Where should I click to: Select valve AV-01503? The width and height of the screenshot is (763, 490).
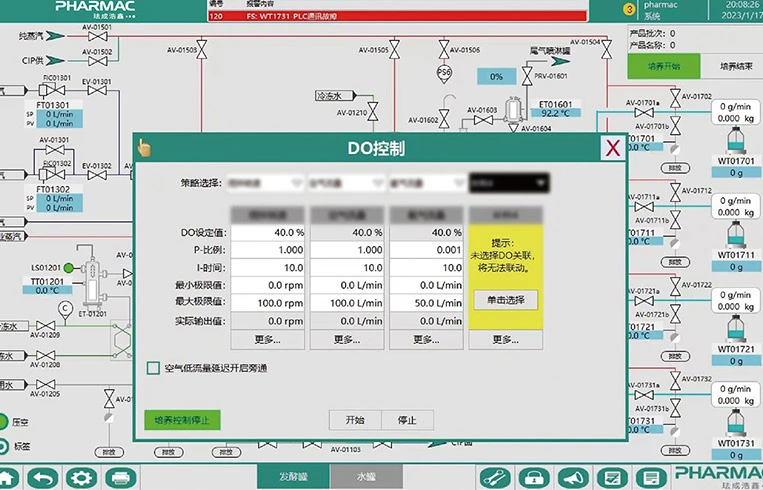click(201, 50)
